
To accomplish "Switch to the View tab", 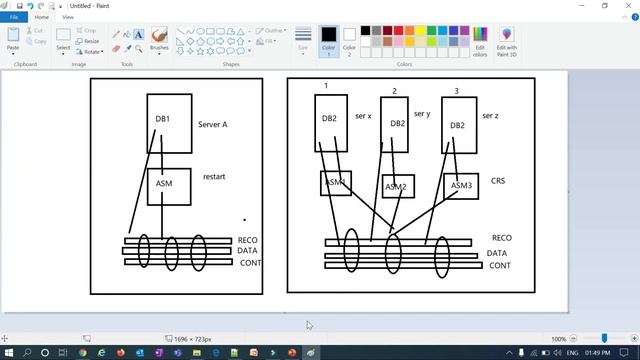I will pyautogui.click(x=68, y=17).
